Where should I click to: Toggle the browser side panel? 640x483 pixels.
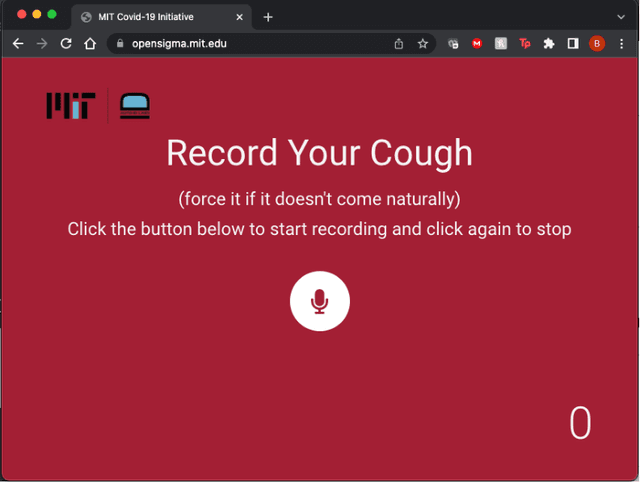point(573,44)
